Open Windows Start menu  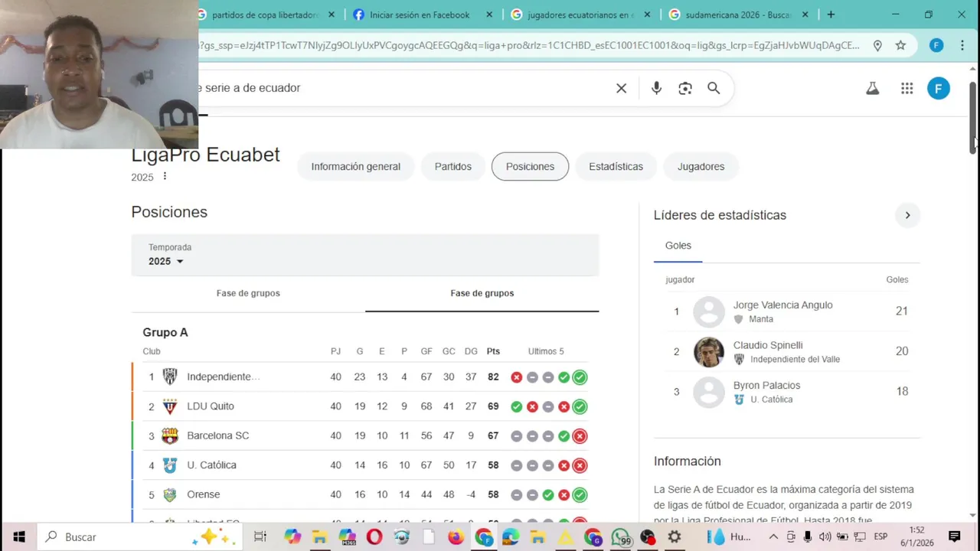click(x=18, y=537)
